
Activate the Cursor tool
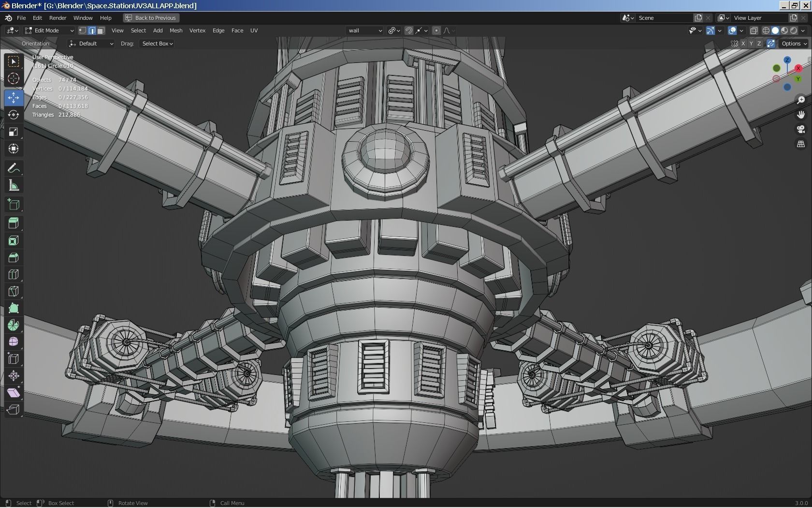point(14,79)
